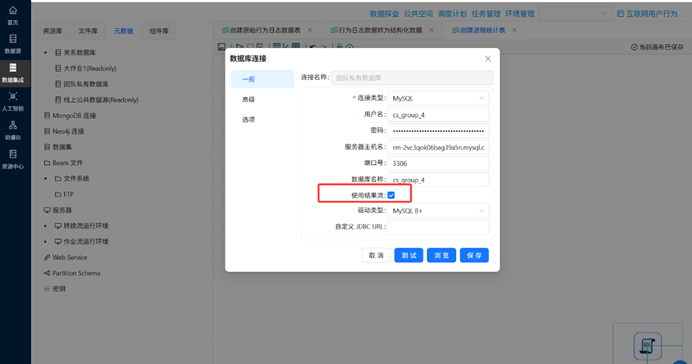
Task: Click the 密码 input field
Action: coord(438,131)
